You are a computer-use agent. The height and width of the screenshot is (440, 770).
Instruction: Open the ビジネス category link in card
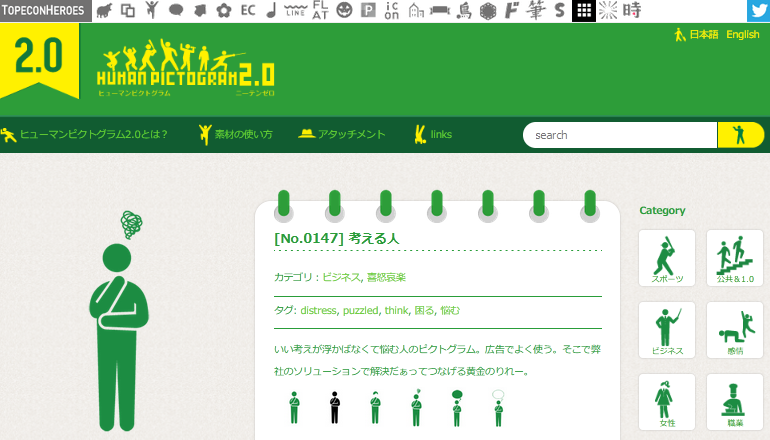point(341,277)
